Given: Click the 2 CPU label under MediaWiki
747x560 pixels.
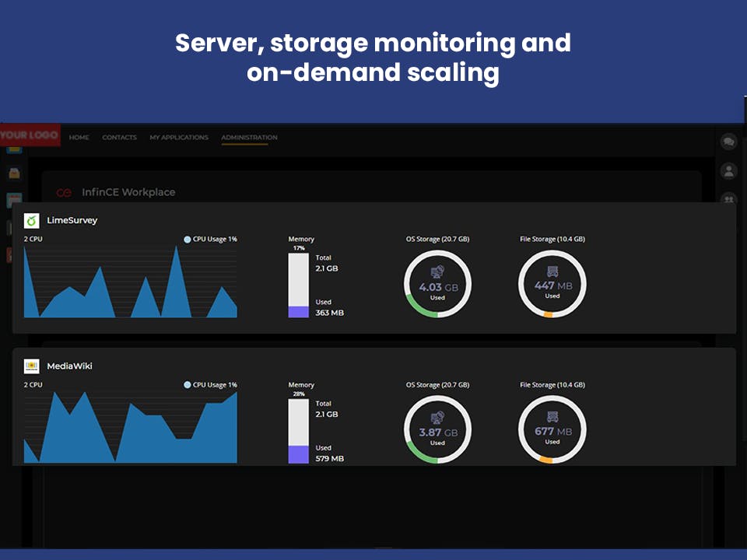Looking at the screenshot, I should [33, 385].
